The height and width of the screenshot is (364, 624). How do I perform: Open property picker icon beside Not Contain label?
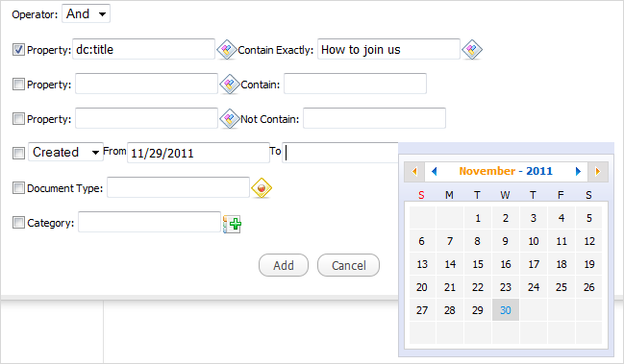[229, 119]
